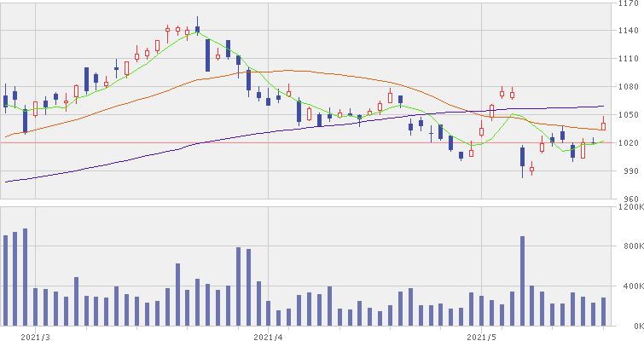Select the highest-peaking candlestick near 1150

(197, 30)
